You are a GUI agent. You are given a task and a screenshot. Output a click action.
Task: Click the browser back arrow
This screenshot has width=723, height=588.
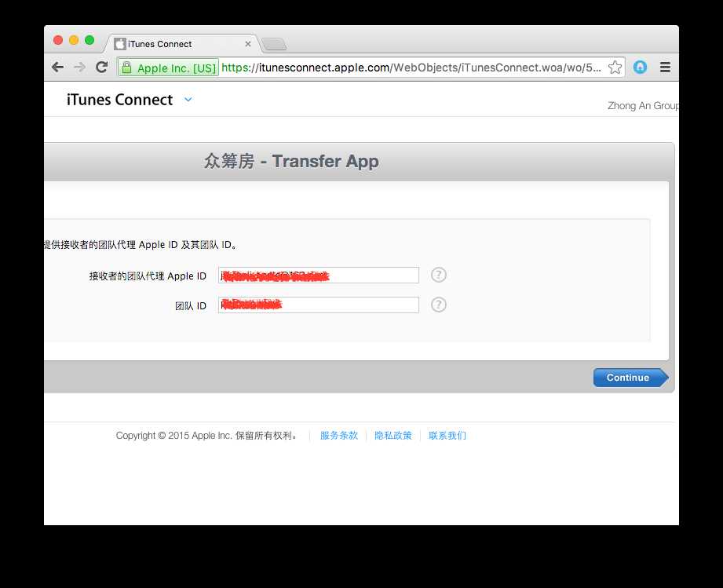[57, 68]
